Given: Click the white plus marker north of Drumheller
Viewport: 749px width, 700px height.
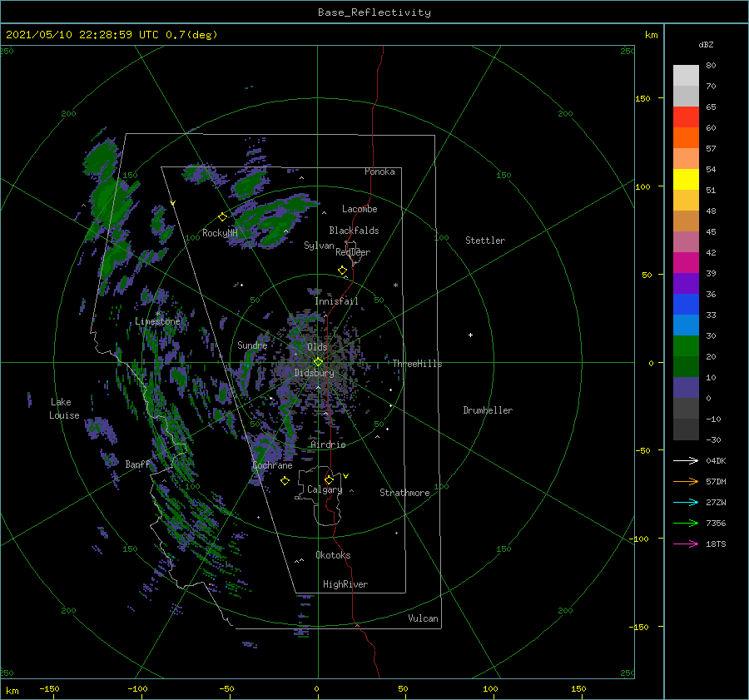Looking at the screenshot, I should [x=470, y=335].
